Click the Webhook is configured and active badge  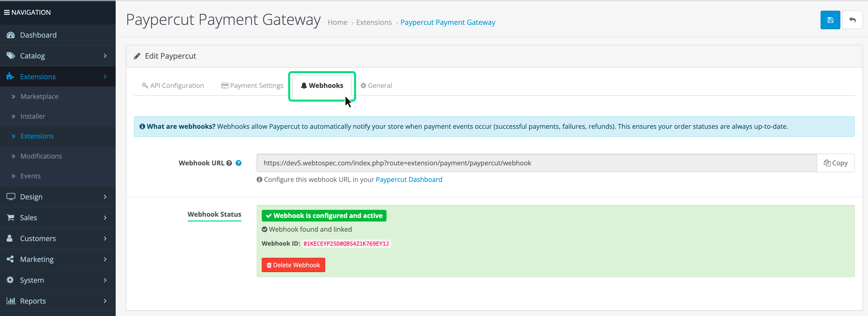pos(324,216)
